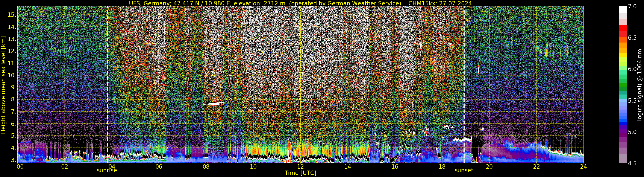Click the "5.5" colorbar tick label
This screenshot has width=644, height=177.
tap(632, 101)
